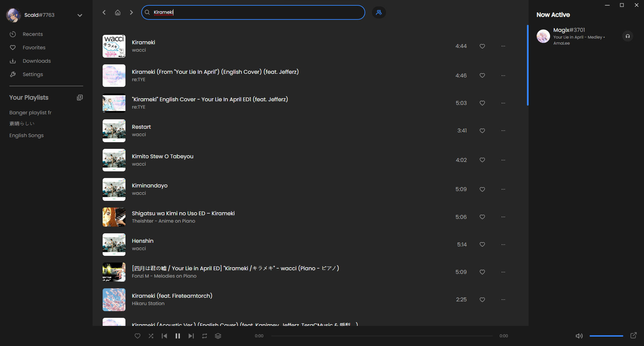The height and width of the screenshot is (346, 644).
Task: Open the English Songs playlist
Action: click(26, 135)
